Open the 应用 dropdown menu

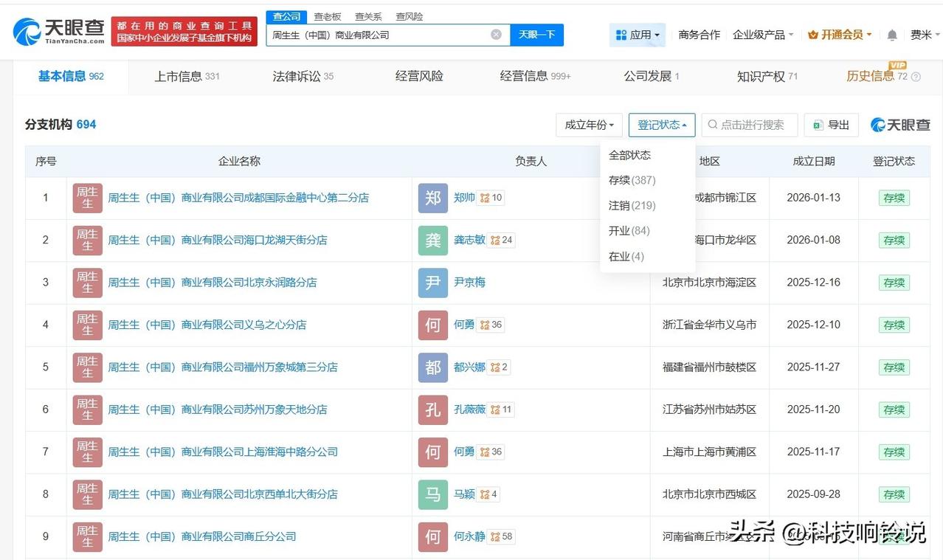tap(638, 35)
